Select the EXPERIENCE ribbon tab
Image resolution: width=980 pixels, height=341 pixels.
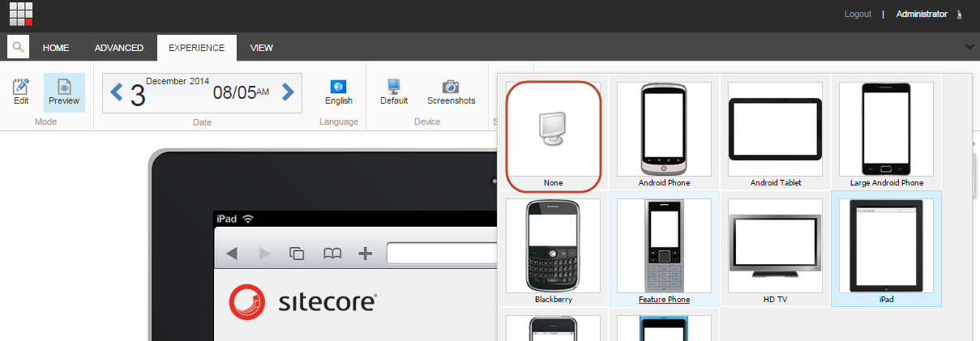[x=197, y=48]
